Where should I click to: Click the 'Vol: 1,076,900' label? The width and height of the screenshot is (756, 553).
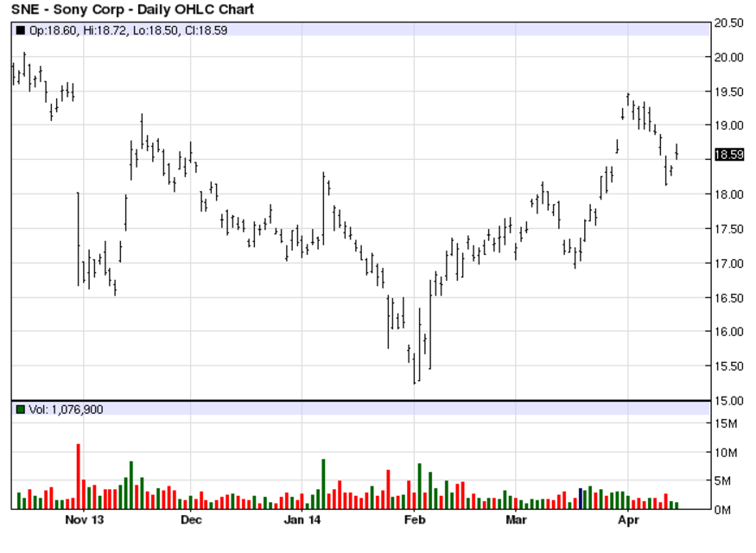pos(66,410)
